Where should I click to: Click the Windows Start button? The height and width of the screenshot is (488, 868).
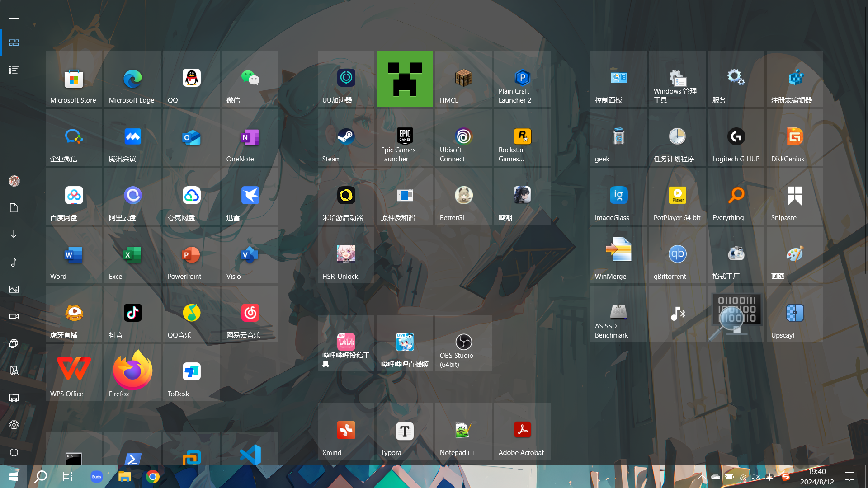tap(14, 477)
